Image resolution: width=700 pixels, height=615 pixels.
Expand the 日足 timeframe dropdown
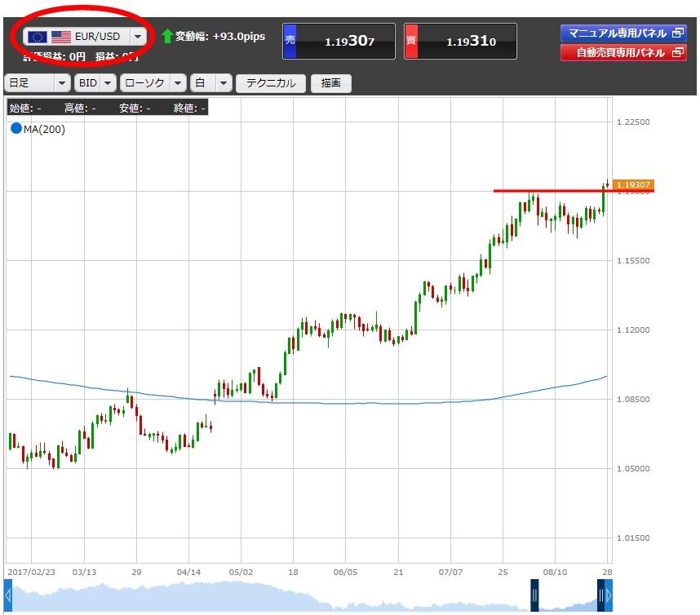(x=62, y=83)
